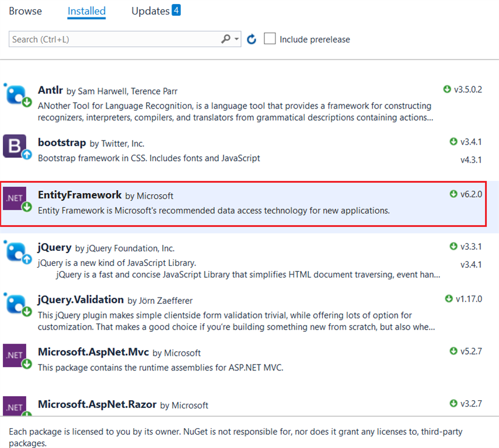Select the Installed tab
Viewport: 499px width, 448px height.
coord(86,11)
